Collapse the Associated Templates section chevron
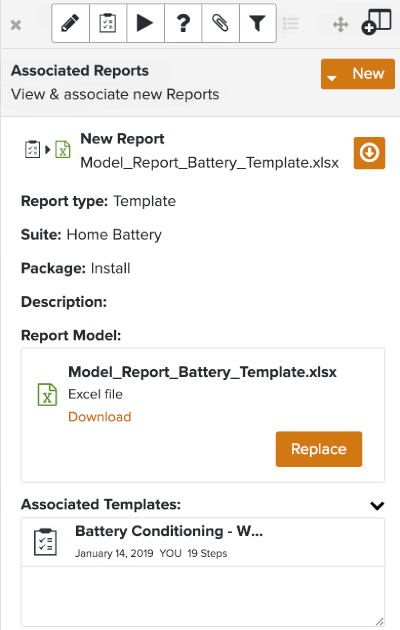The width and height of the screenshot is (400, 630). 377,505
